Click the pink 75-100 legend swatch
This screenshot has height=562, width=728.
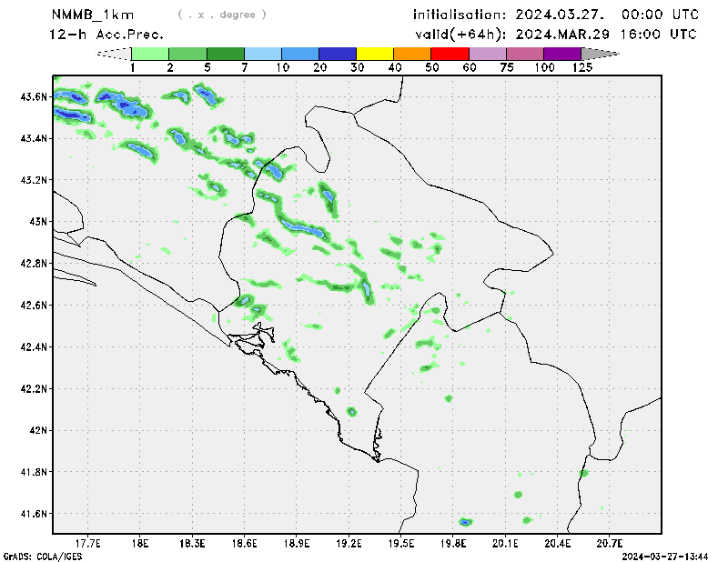[525, 54]
